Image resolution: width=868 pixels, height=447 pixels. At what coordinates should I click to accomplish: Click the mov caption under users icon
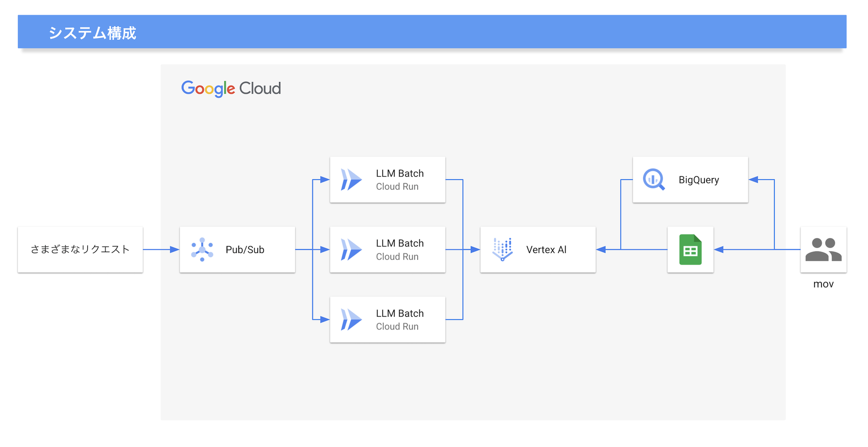click(x=823, y=284)
